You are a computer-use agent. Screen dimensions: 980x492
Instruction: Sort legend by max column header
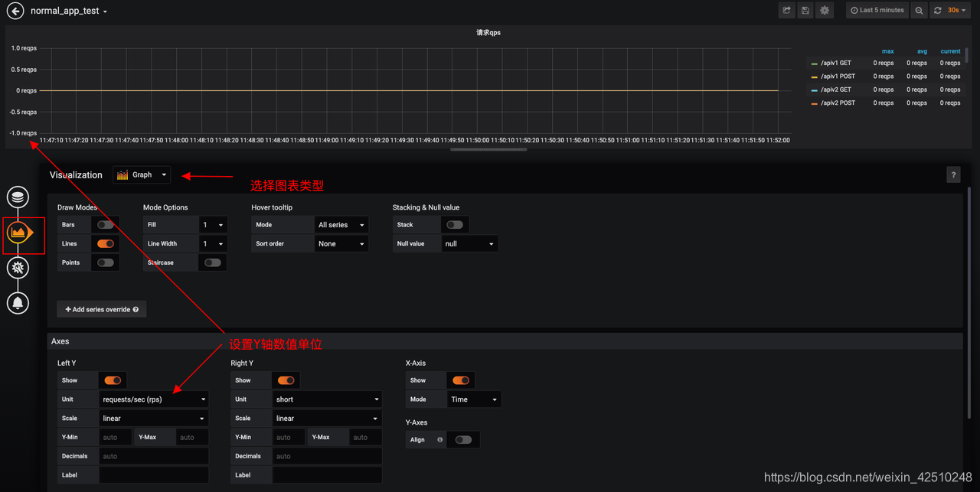(887, 51)
